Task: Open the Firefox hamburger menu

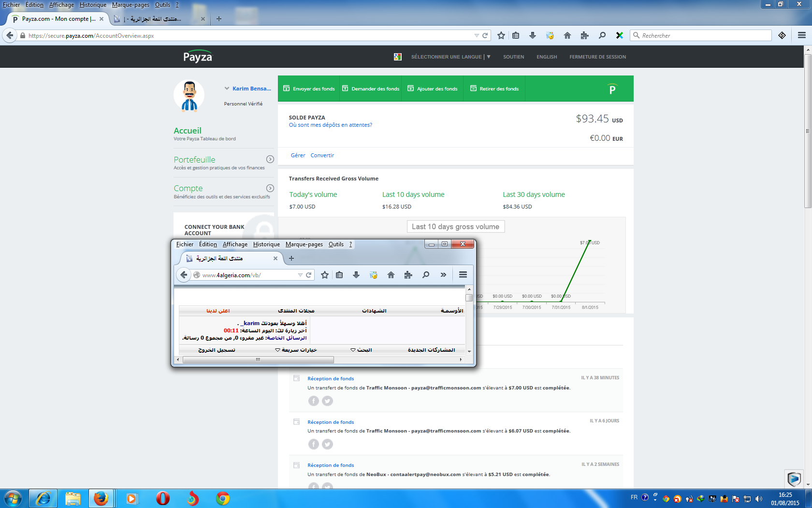Action: (802, 35)
